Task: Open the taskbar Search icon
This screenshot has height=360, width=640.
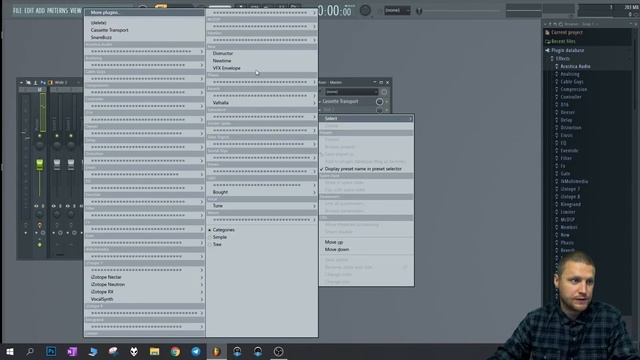Action: tap(30, 351)
